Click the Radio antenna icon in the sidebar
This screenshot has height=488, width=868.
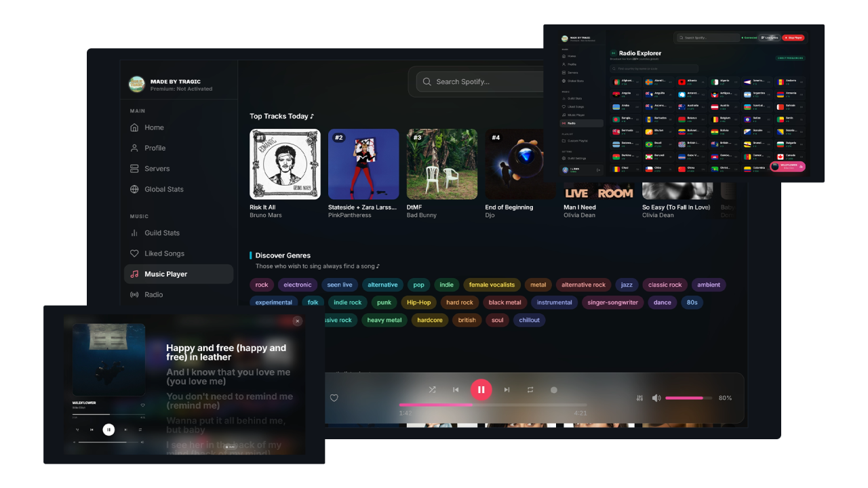[134, 295]
